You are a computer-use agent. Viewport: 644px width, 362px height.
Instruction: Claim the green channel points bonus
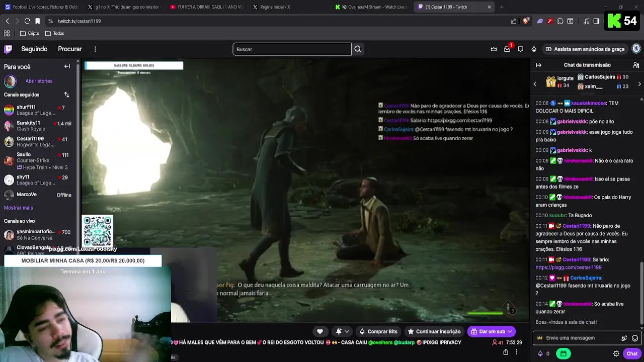pos(563,353)
